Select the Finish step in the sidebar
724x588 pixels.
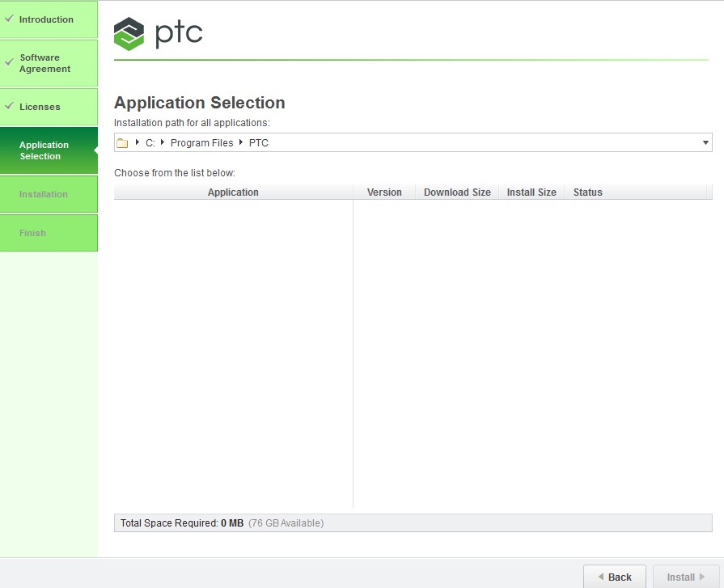point(49,233)
